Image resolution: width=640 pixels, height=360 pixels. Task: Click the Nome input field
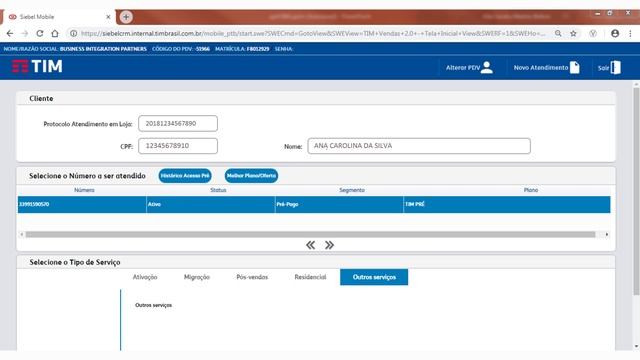[419, 146]
